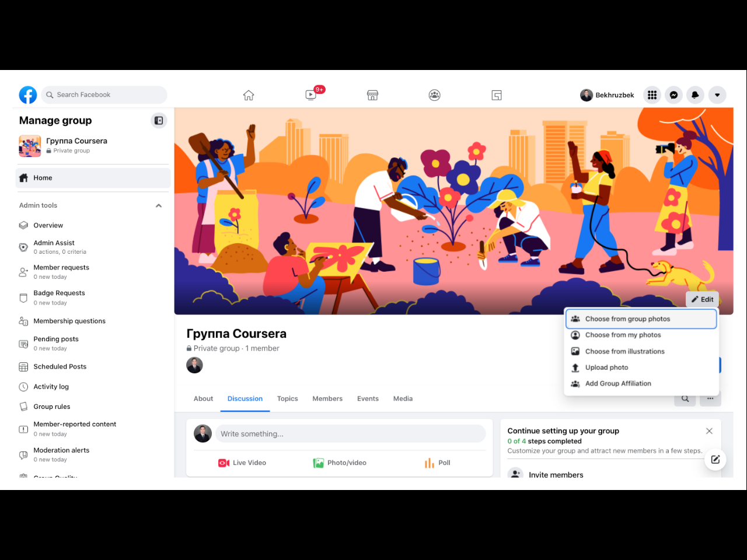Open the Facebook Home icon in top bar
Image resolution: width=747 pixels, height=560 pixels.
tap(249, 95)
